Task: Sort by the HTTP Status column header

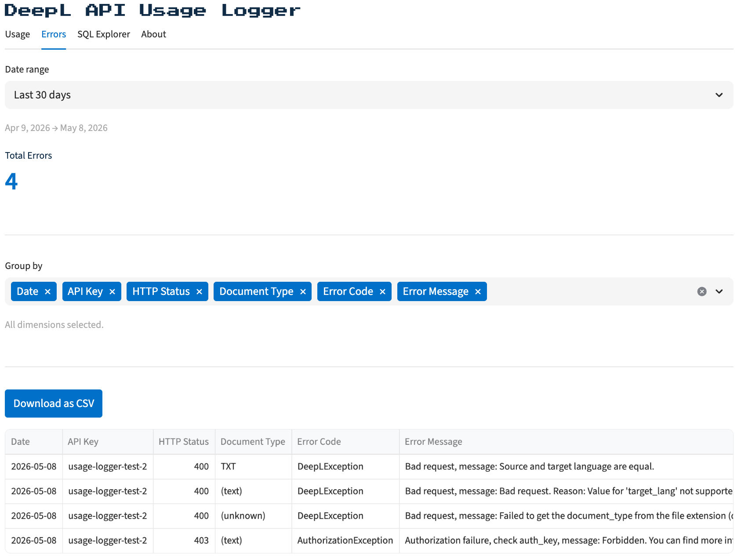Action: 184,442
